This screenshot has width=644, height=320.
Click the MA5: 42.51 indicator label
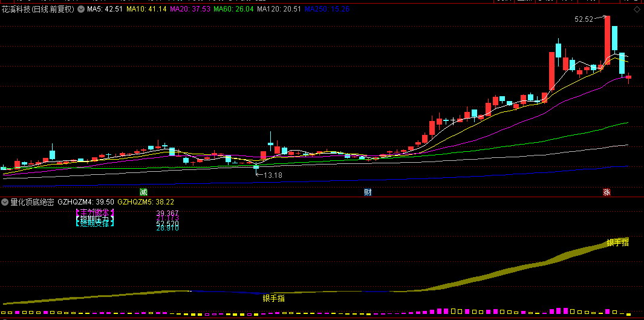tap(105, 9)
